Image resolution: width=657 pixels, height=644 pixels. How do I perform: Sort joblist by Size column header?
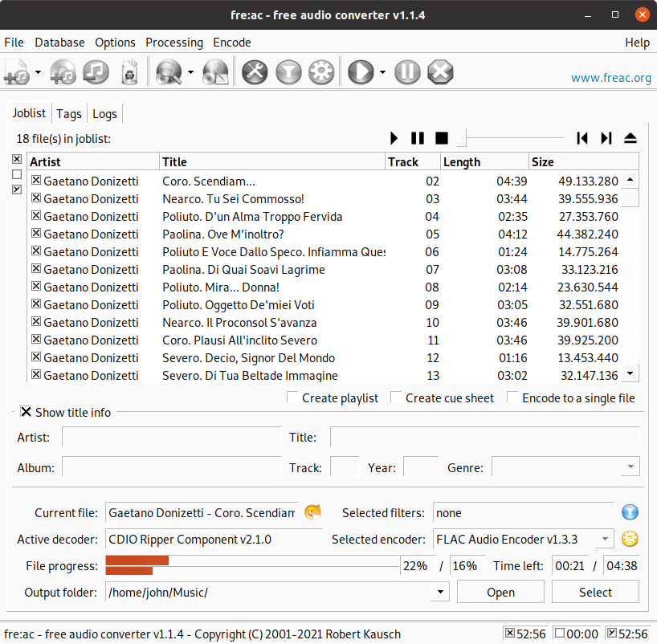[x=583, y=161]
